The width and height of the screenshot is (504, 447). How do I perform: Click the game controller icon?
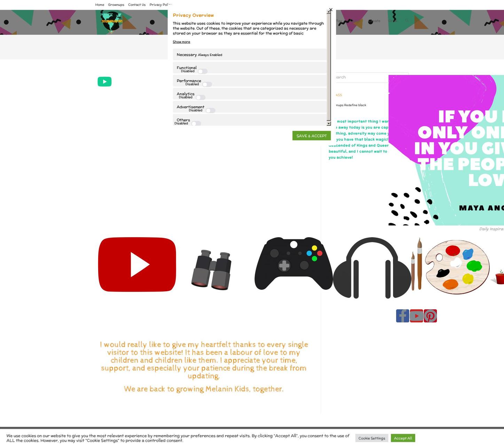point(293,264)
